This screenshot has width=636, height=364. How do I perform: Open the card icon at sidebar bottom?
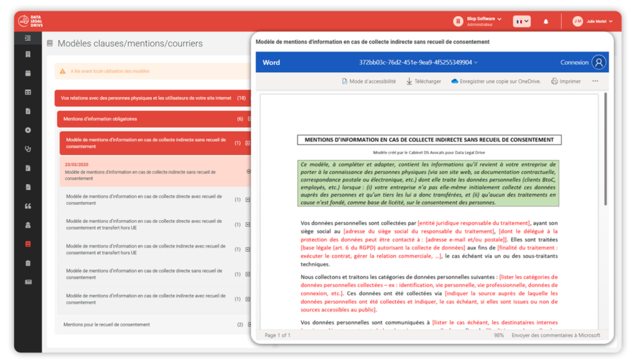tap(27, 282)
